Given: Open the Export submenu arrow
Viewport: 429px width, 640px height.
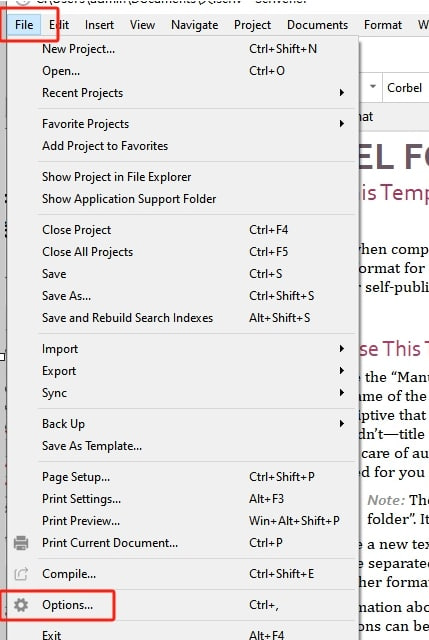Looking at the screenshot, I should pyautogui.click(x=342, y=371).
